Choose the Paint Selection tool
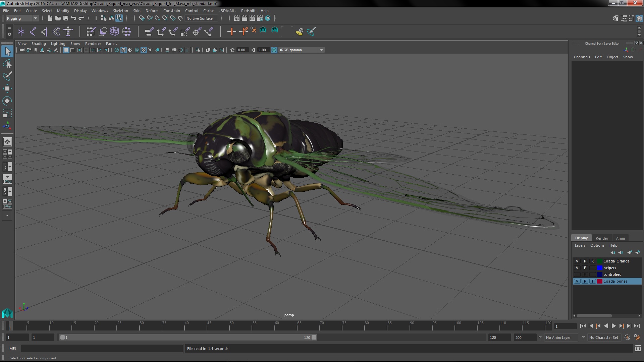The width and height of the screenshot is (644, 362). (x=7, y=76)
